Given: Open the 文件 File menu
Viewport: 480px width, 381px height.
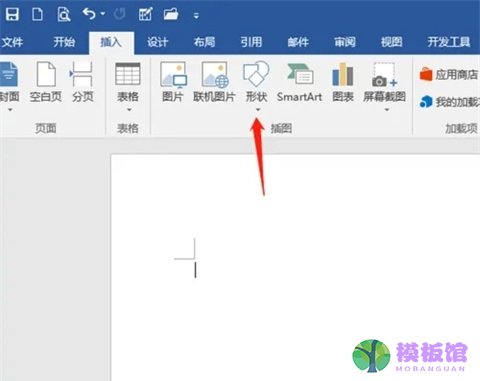Looking at the screenshot, I should coord(12,42).
